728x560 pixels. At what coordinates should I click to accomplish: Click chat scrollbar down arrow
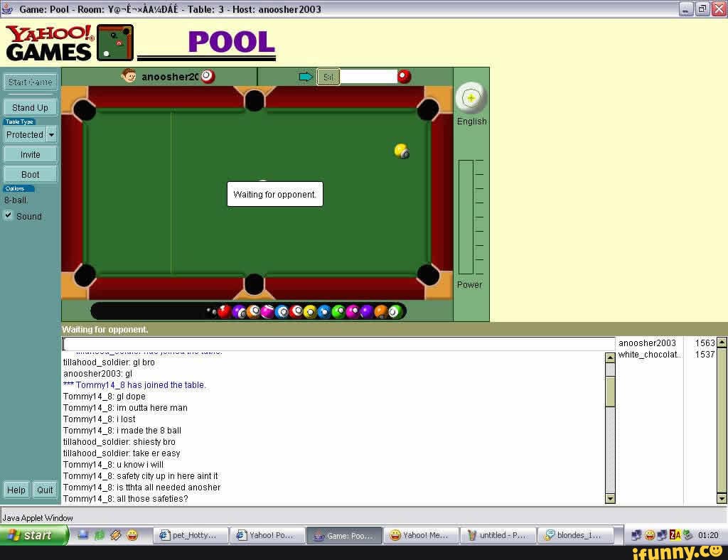coord(610,498)
